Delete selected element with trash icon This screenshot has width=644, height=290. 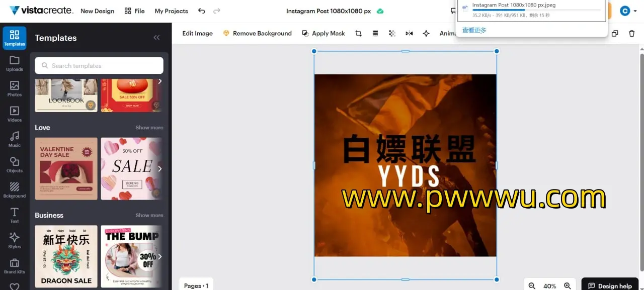pos(631,33)
